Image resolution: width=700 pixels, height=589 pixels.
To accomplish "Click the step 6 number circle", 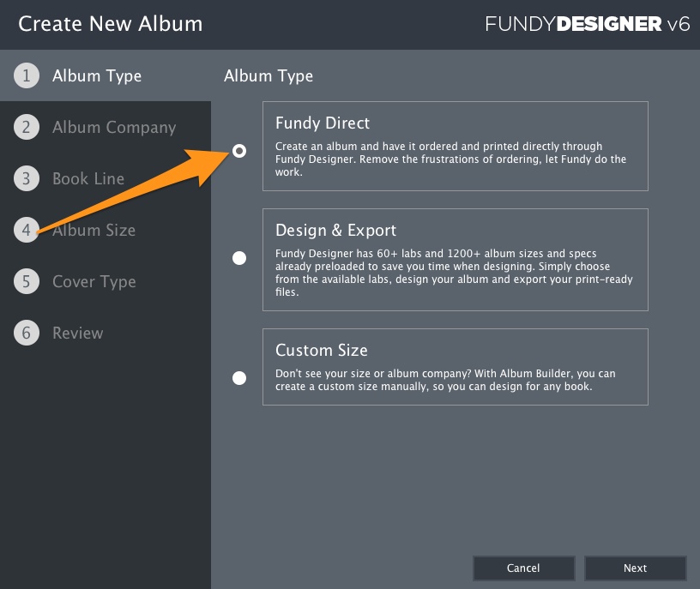I will [27, 333].
